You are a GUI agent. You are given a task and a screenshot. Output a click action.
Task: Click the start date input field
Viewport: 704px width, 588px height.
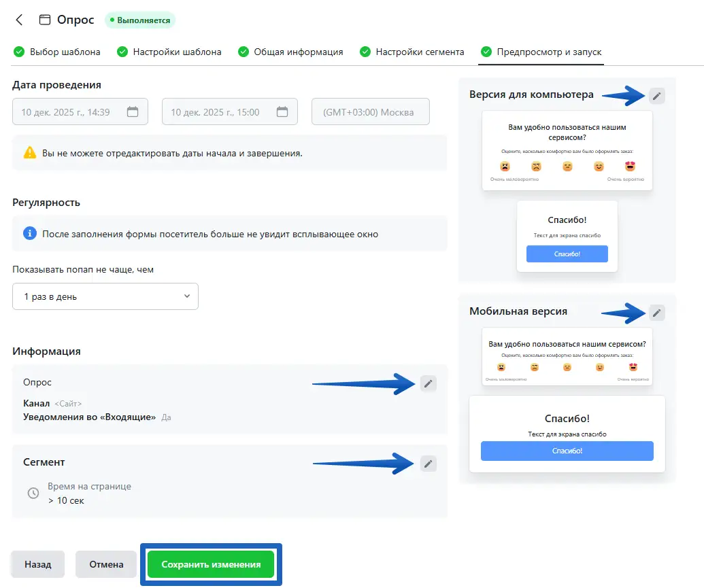coord(68,112)
